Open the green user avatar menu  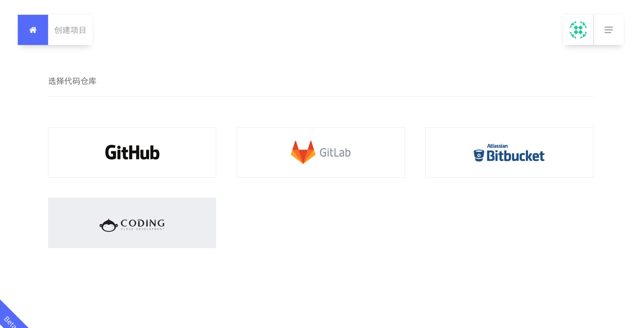578,30
